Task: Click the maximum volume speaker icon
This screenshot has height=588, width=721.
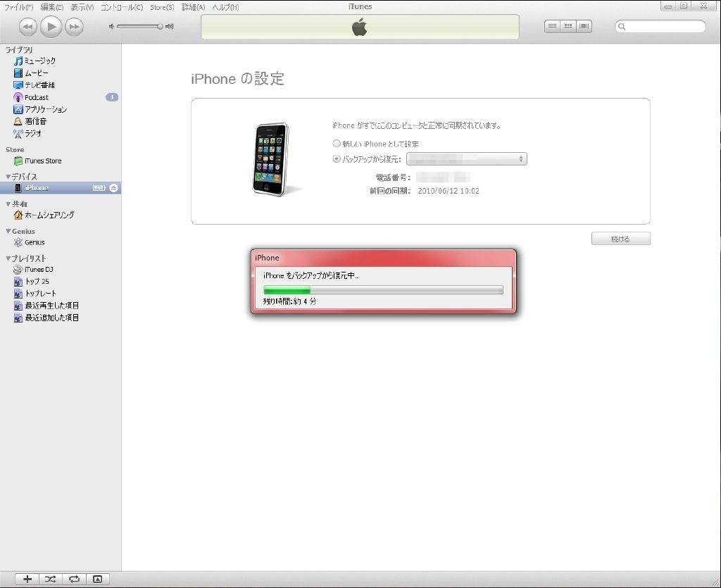Action: (x=170, y=27)
